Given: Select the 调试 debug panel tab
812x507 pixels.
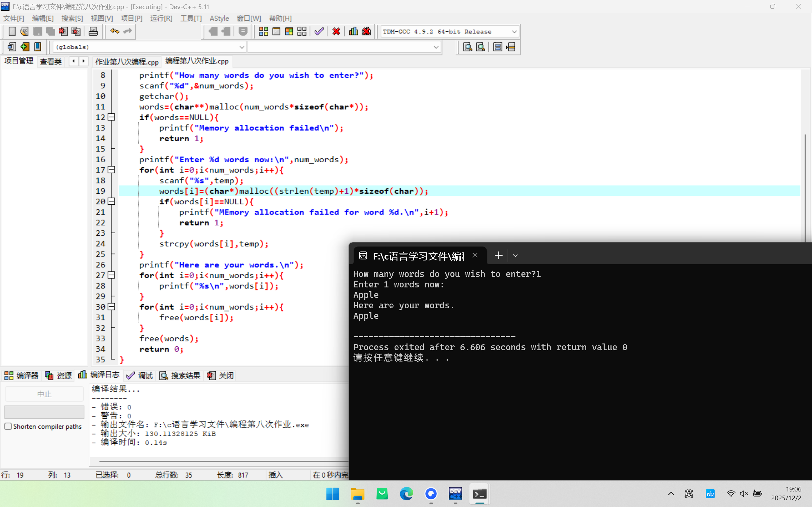Looking at the screenshot, I should (x=140, y=375).
